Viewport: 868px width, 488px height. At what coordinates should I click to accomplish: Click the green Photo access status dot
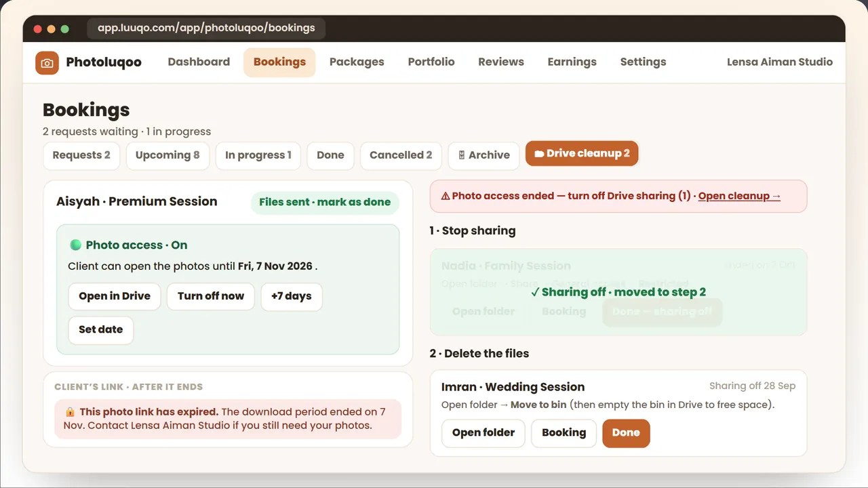click(x=76, y=245)
